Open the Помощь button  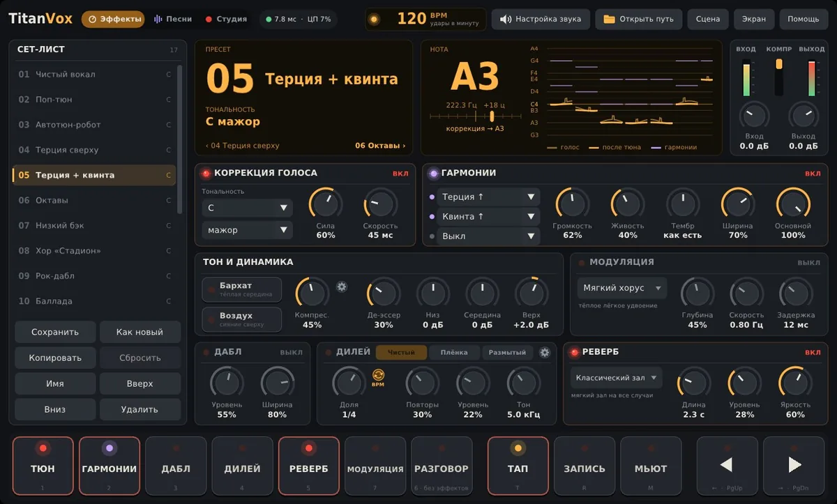coord(804,20)
